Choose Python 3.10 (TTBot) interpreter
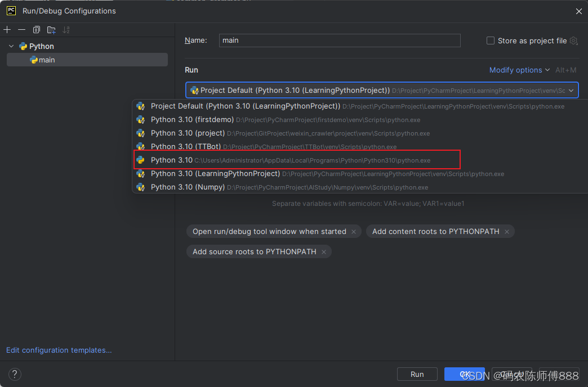Screen dimensions: 588x387 point(360,146)
